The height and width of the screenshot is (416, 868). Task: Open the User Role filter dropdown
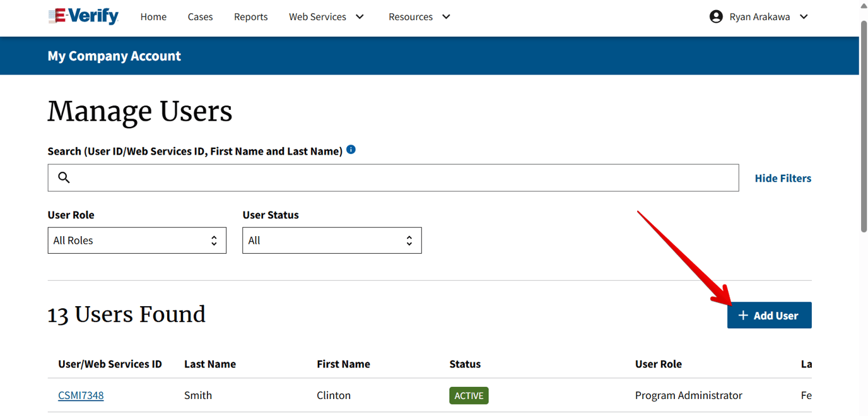point(137,241)
